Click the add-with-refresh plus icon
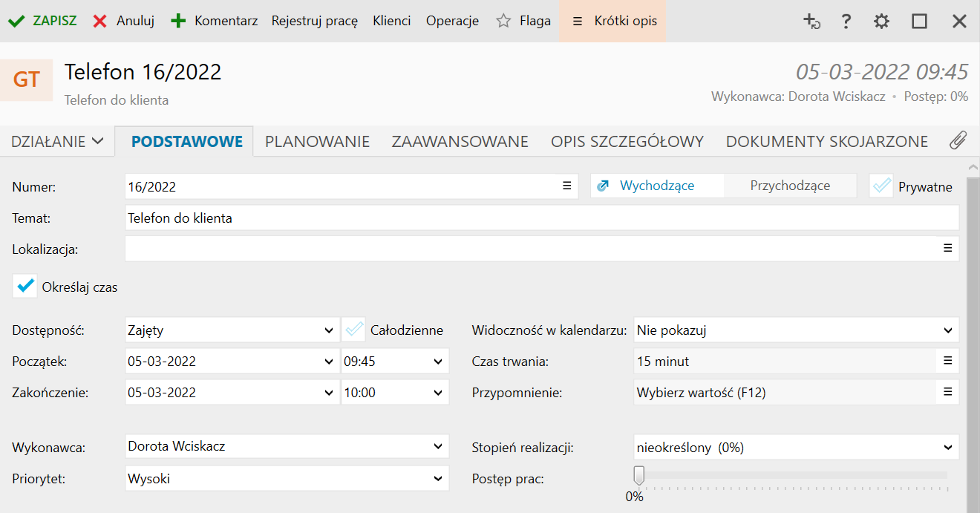Image resolution: width=980 pixels, height=513 pixels. (811, 22)
